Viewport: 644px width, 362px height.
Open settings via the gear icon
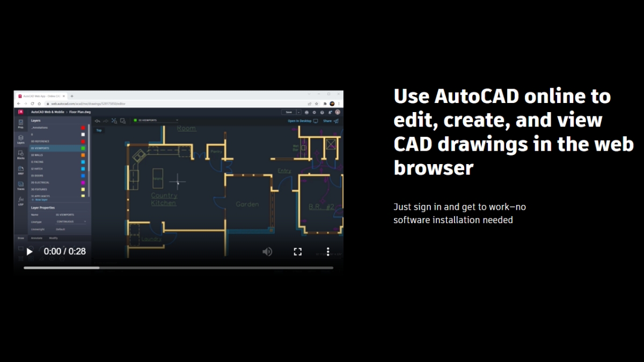point(314,112)
